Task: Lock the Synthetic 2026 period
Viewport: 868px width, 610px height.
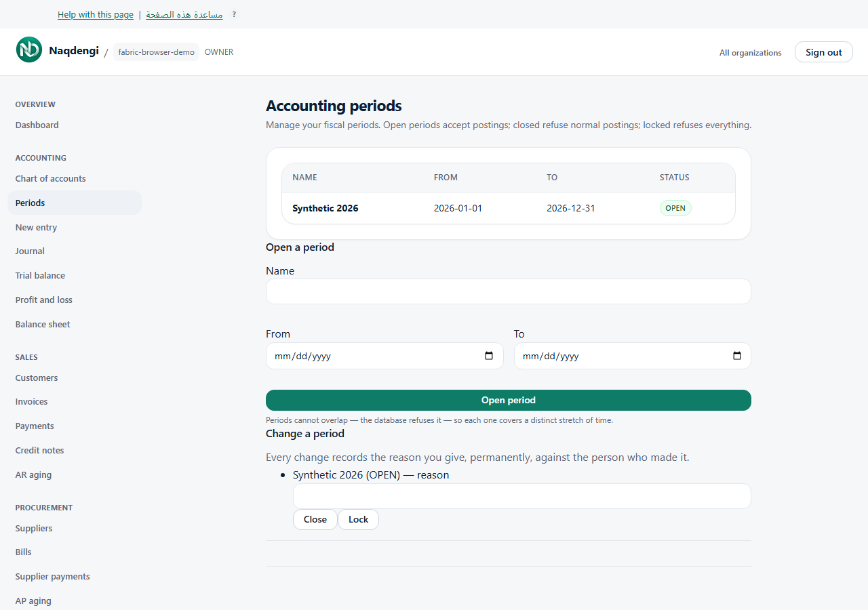Action: point(358,519)
